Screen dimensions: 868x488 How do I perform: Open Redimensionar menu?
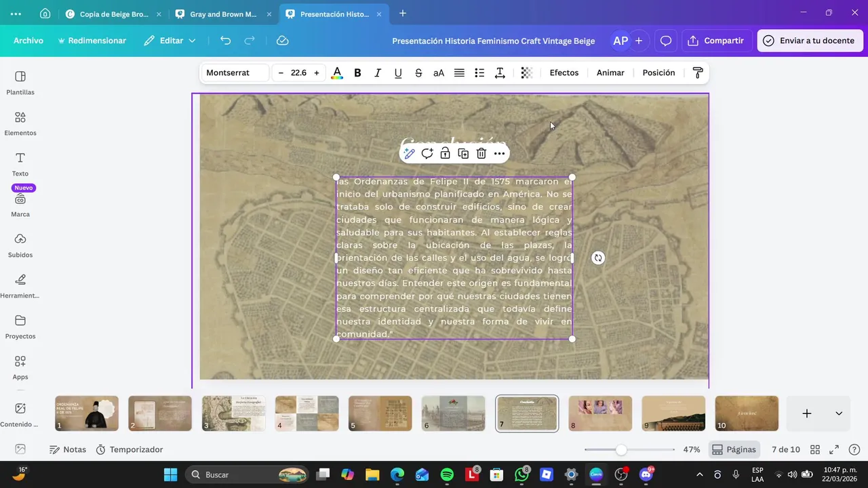(92, 41)
